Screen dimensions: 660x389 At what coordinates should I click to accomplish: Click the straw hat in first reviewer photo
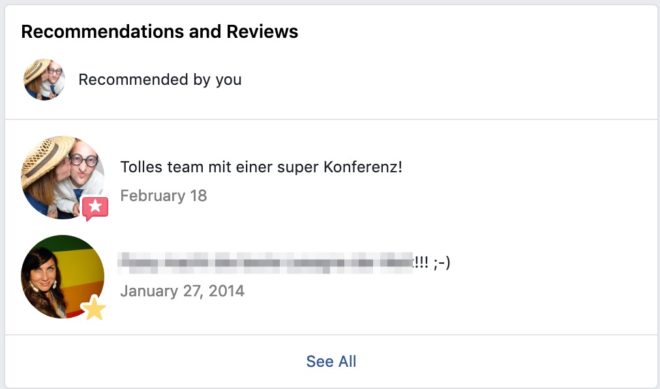click(42, 158)
